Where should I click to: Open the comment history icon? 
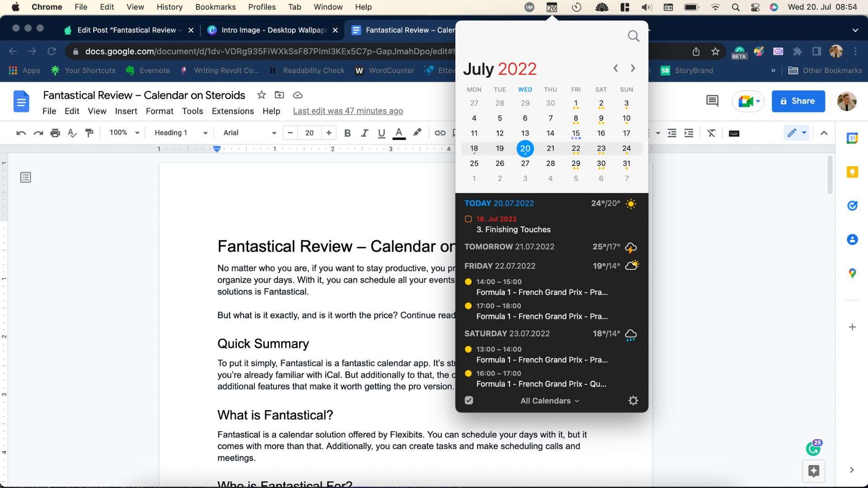click(712, 101)
